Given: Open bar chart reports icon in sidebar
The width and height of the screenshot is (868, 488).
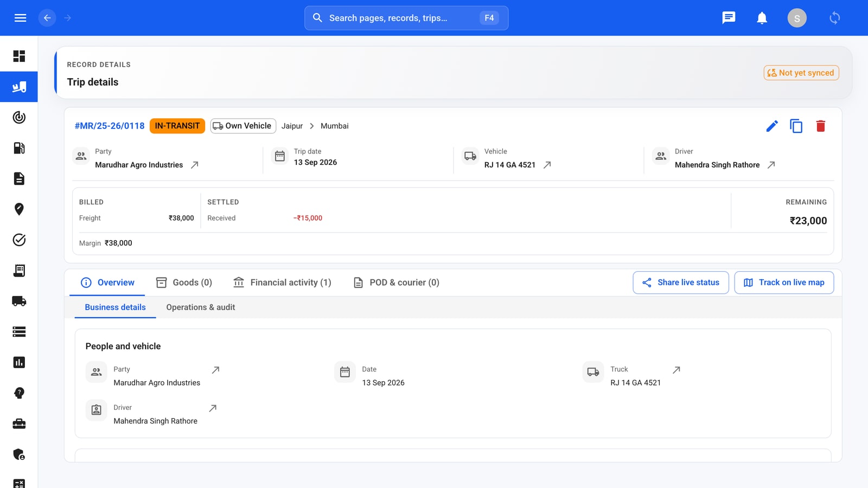Looking at the screenshot, I should (19, 362).
